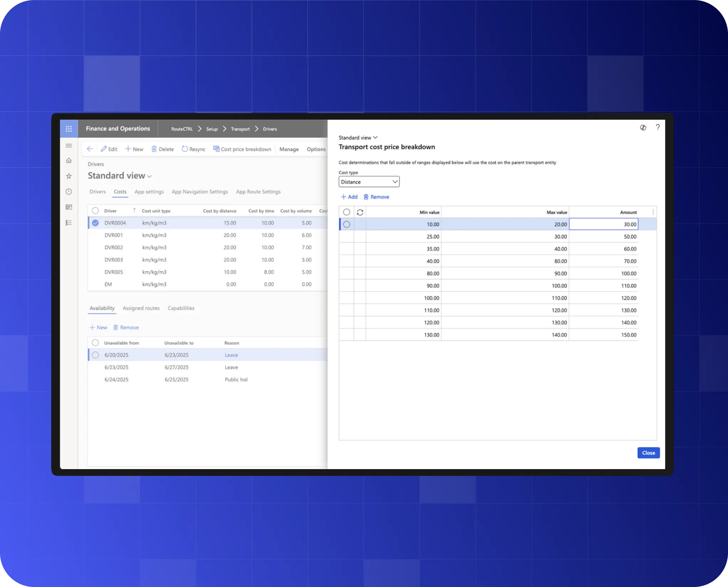Open Recent clock icon in sidebar

click(x=69, y=192)
